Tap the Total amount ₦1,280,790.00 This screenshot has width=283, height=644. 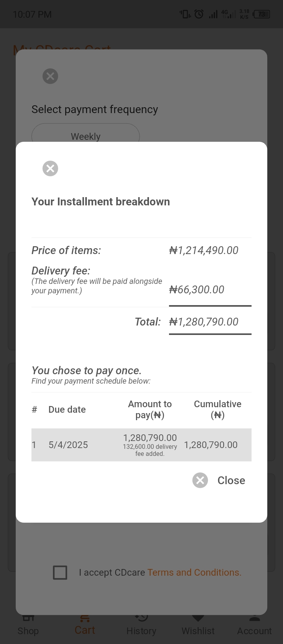tap(204, 322)
